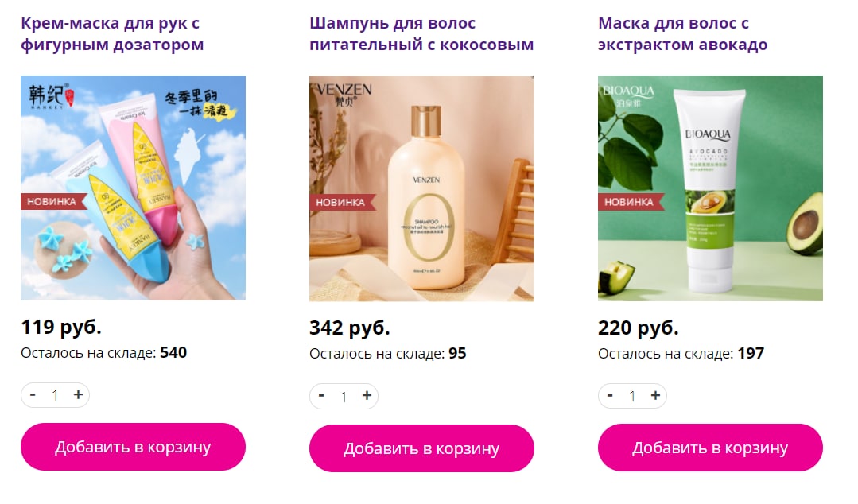Click the НОВИНКА badge on the shampoo
Image resolution: width=858 pixels, height=504 pixels.
tap(342, 202)
